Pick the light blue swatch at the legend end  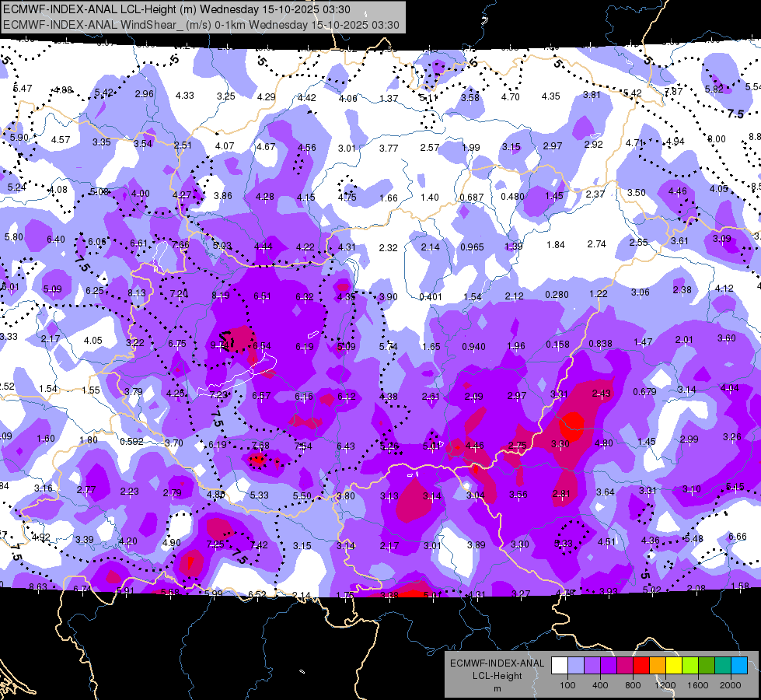739,666
